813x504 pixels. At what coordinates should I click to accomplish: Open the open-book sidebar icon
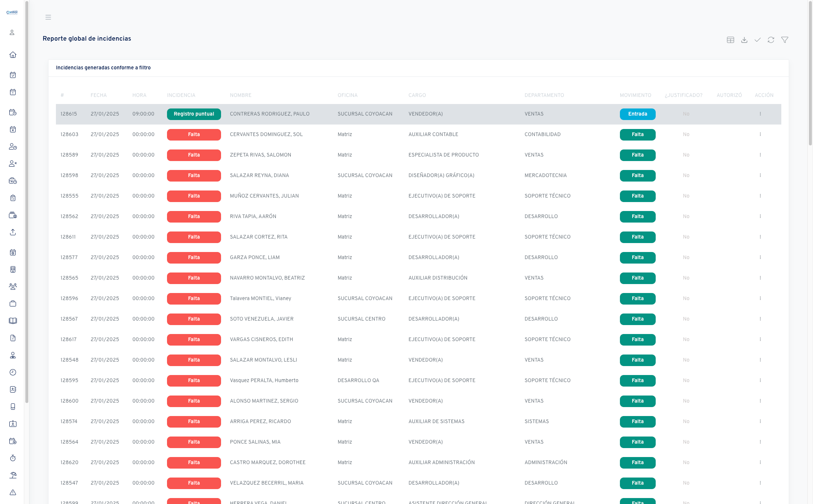click(13, 321)
